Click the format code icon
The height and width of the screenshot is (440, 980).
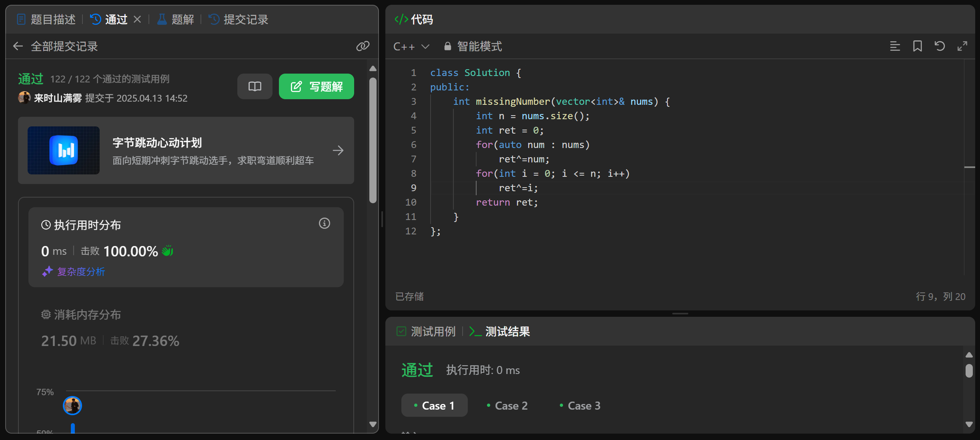coord(895,46)
